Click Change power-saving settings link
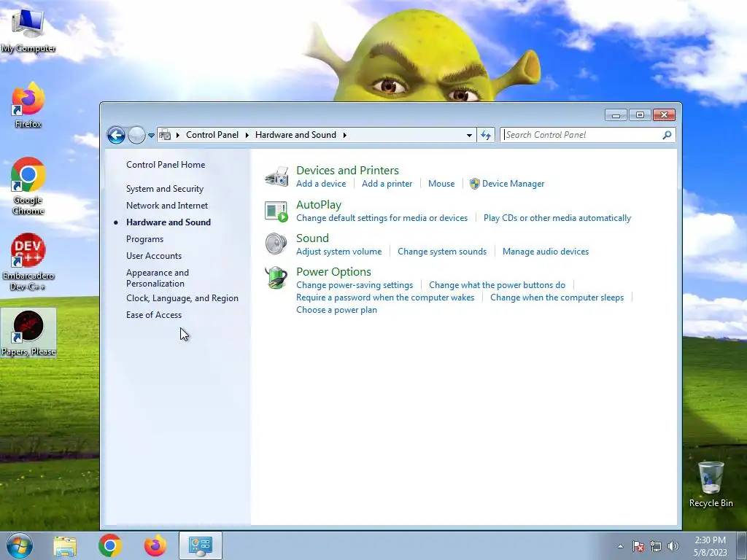747x560 pixels. (355, 285)
